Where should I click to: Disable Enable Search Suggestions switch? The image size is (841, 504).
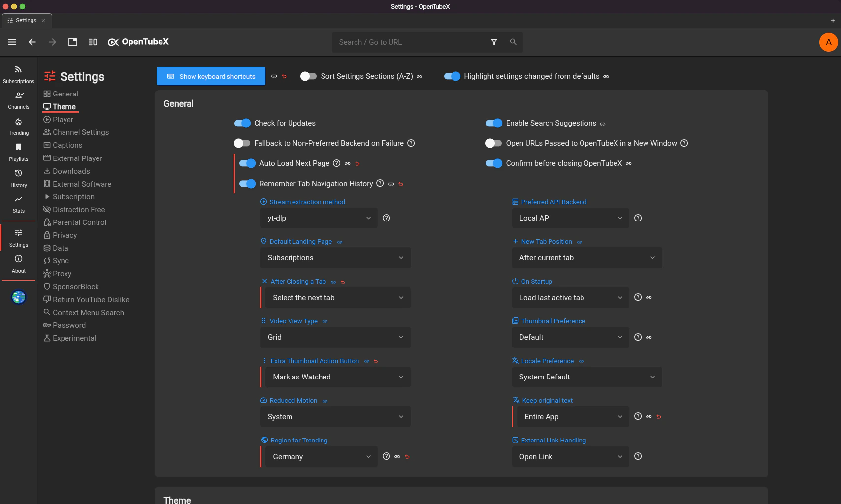tap(494, 123)
